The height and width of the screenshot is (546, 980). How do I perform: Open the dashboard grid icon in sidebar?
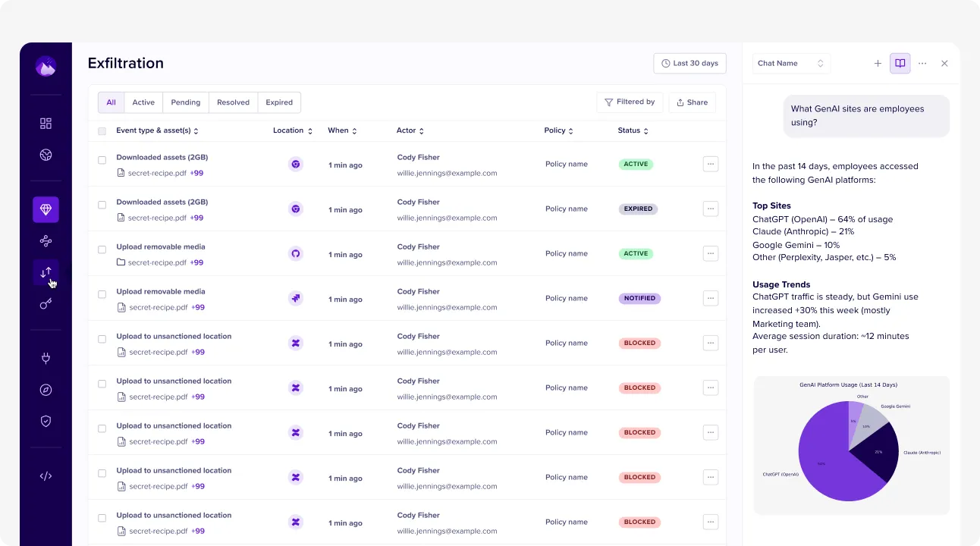46,123
